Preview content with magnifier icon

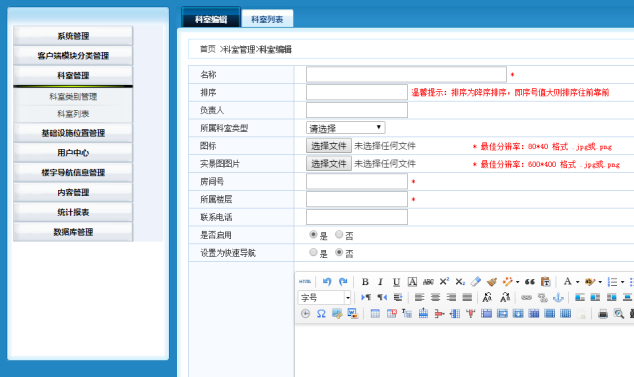[x=618, y=313]
